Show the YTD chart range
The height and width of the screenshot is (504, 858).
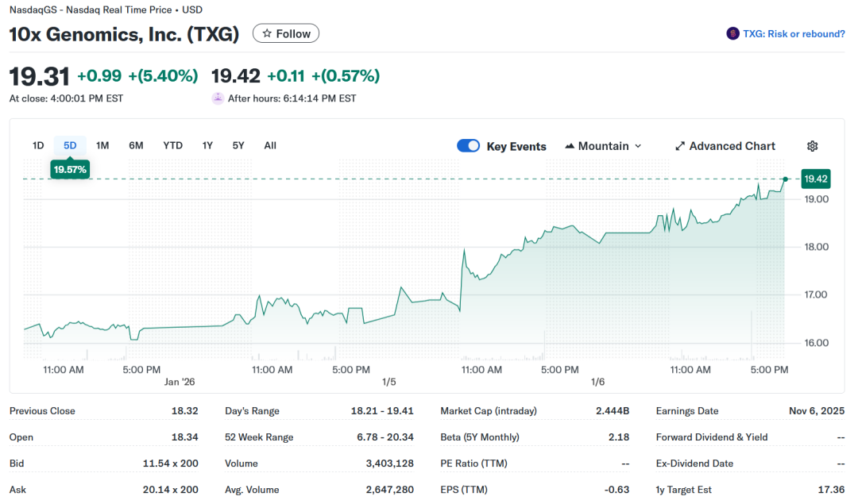tap(172, 145)
